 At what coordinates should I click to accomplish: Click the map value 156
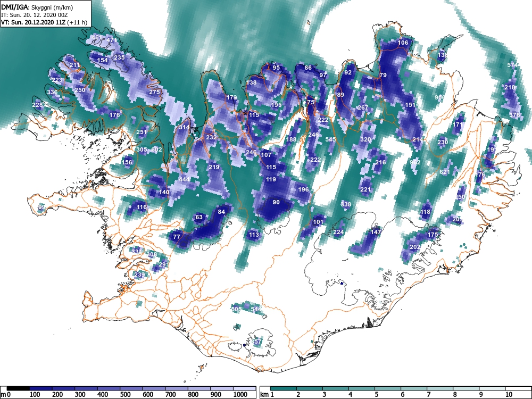pyautogui.click(x=127, y=162)
